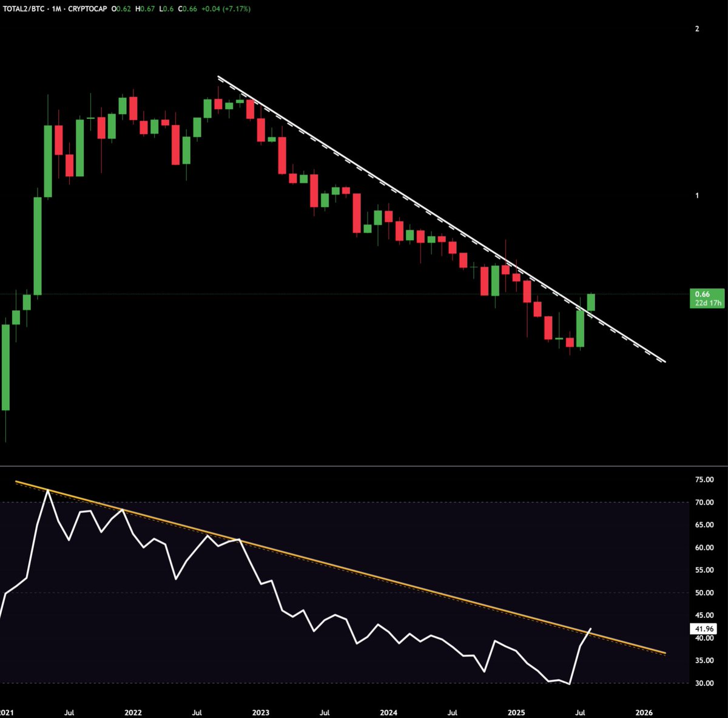Click the 2024 label on time axis
Screen dimensions: 728x718
click(388, 713)
